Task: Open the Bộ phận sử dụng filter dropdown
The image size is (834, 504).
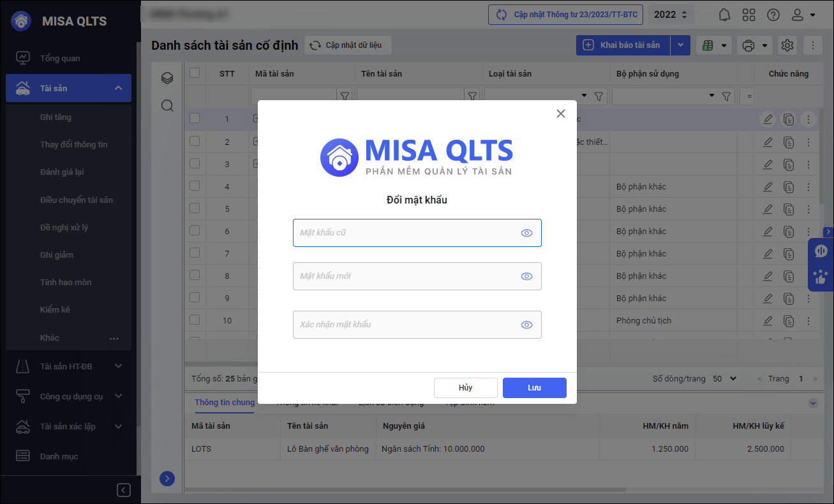Action: 712,96
